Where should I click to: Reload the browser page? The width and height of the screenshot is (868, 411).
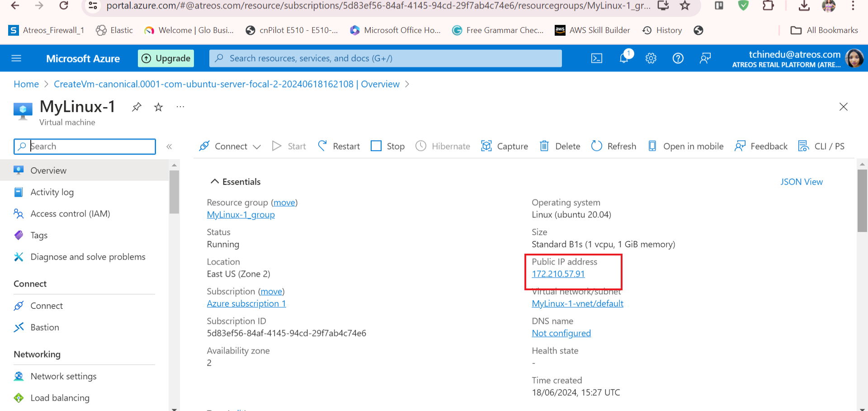click(64, 5)
